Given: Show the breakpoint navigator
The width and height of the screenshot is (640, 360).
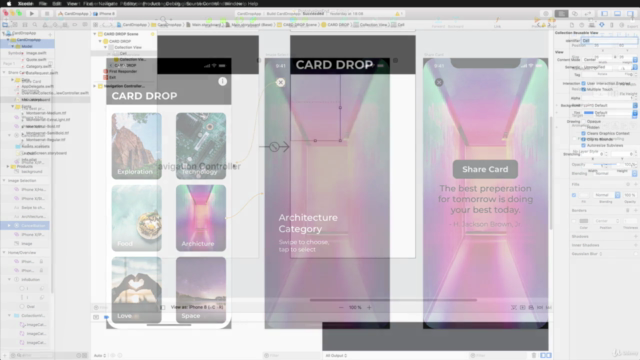Looking at the screenshot, I should tap(75, 25).
